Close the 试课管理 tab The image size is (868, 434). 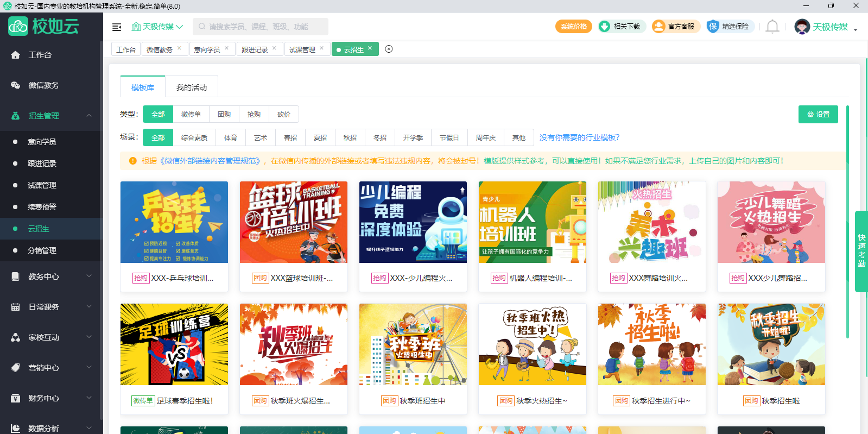(x=321, y=48)
